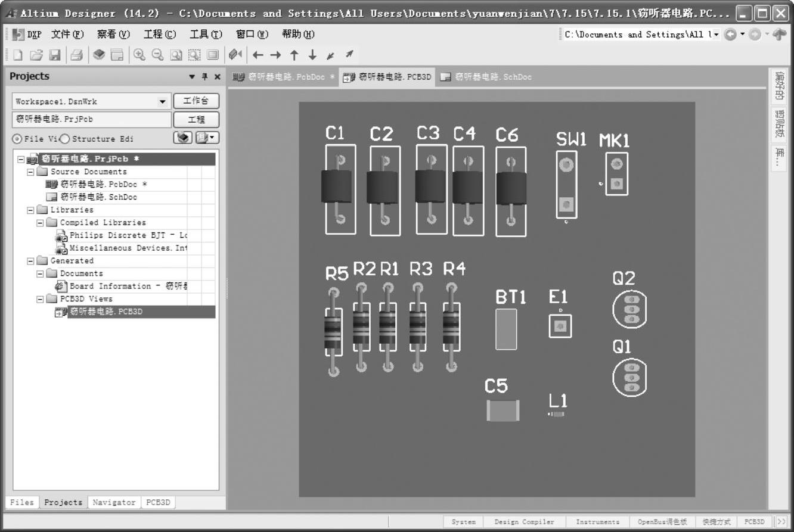This screenshot has width=794, height=532.
Task: Click the layer stack icon in the toolbar
Action: (x=99, y=55)
